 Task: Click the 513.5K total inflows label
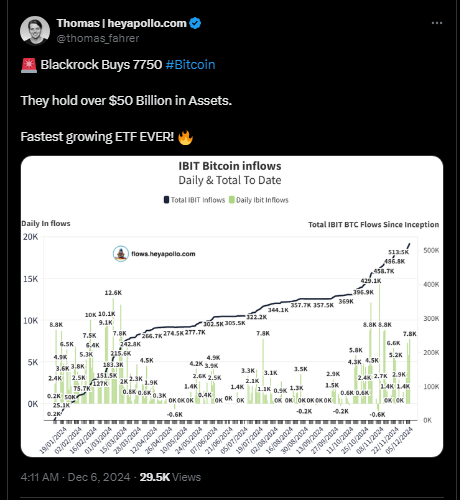tap(398, 252)
